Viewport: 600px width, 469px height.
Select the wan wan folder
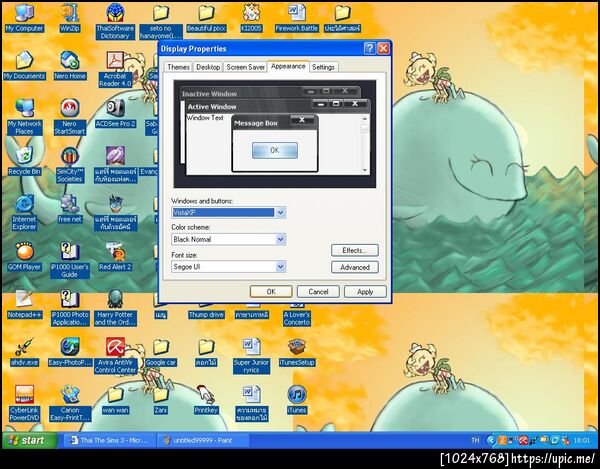coord(115,400)
